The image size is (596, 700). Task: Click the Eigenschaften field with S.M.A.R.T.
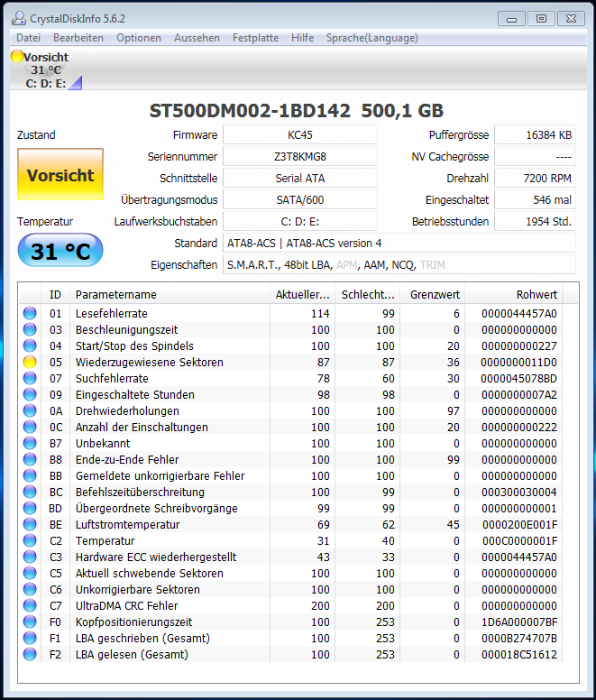[399, 264]
